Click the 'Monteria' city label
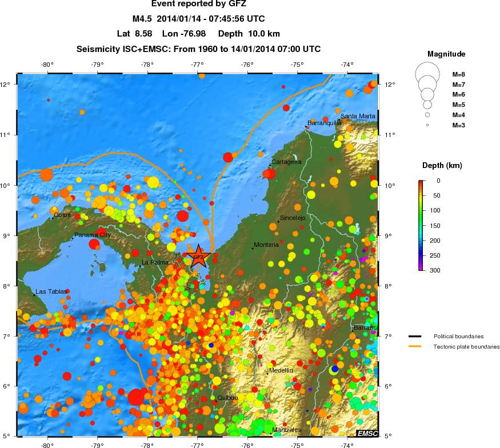Image resolution: width=500 pixels, height=448 pixels. [266, 245]
